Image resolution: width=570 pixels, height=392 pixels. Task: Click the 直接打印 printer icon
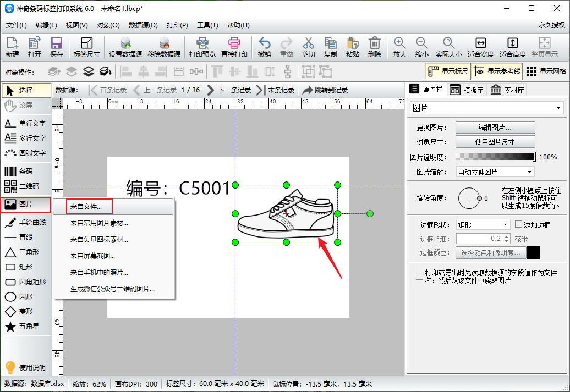234,43
